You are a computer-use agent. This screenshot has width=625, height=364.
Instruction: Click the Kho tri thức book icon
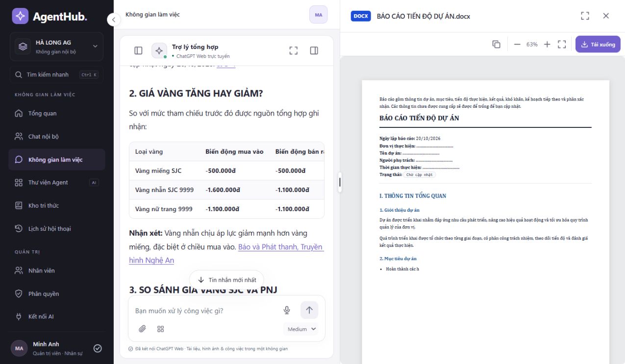(x=19, y=206)
